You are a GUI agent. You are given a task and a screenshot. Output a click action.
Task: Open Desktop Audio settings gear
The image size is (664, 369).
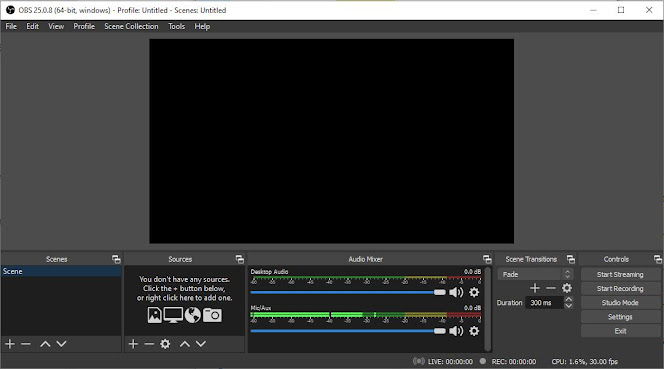(x=474, y=292)
